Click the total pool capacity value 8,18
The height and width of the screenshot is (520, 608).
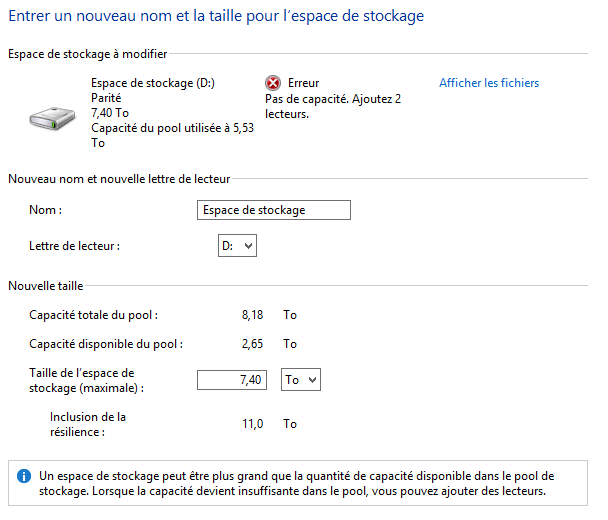(252, 315)
